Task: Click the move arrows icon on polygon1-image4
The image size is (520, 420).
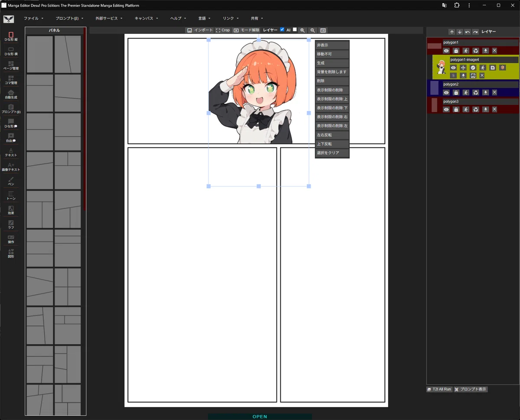Action: (x=463, y=68)
